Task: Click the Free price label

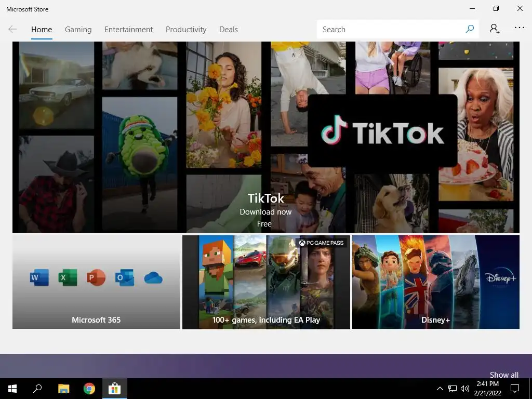Action: (x=264, y=224)
